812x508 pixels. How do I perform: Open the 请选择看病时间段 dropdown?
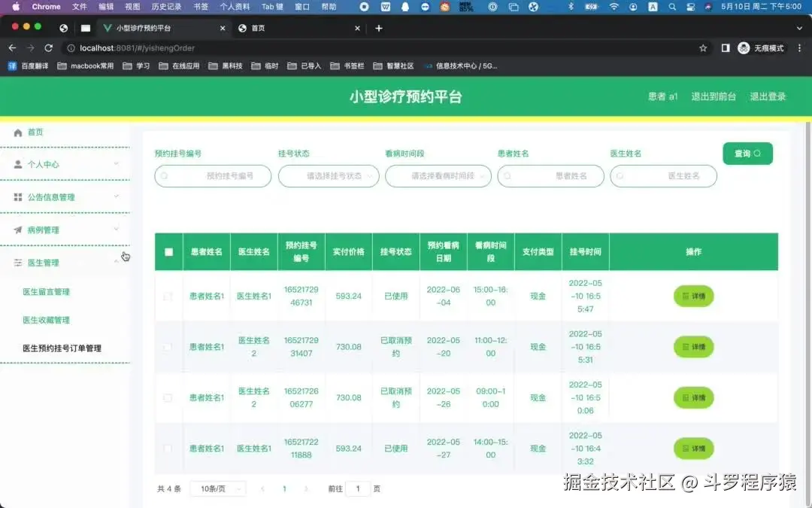438,176
